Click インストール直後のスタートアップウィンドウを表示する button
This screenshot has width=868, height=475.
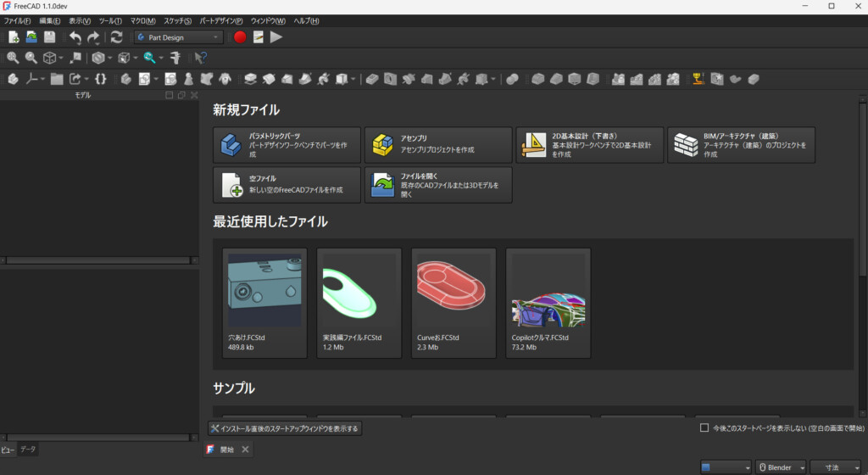click(x=285, y=428)
